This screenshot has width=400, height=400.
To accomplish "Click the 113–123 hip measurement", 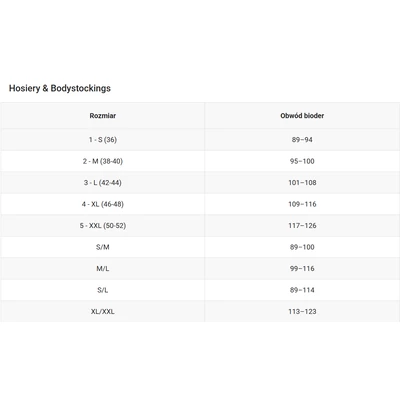I will click(x=302, y=311).
